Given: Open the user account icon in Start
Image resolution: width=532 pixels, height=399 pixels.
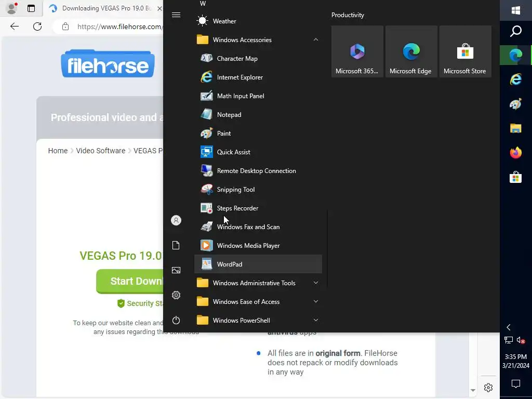Looking at the screenshot, I should [176, 220].
